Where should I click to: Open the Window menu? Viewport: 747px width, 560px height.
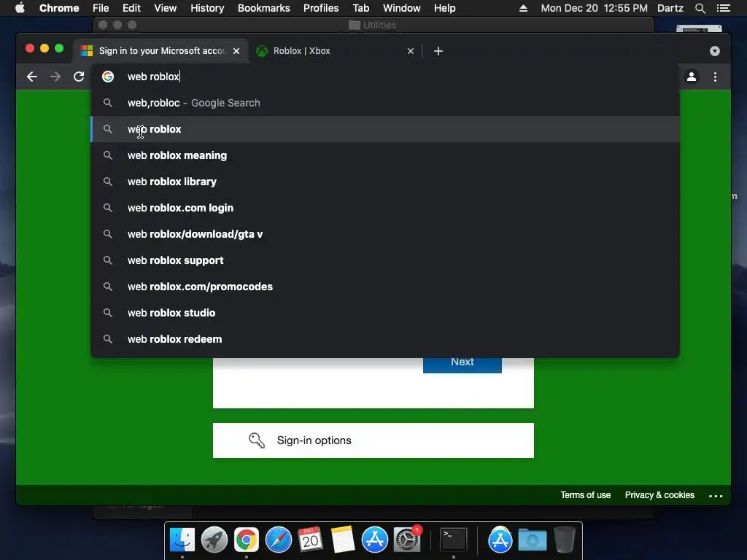point(402,8)
